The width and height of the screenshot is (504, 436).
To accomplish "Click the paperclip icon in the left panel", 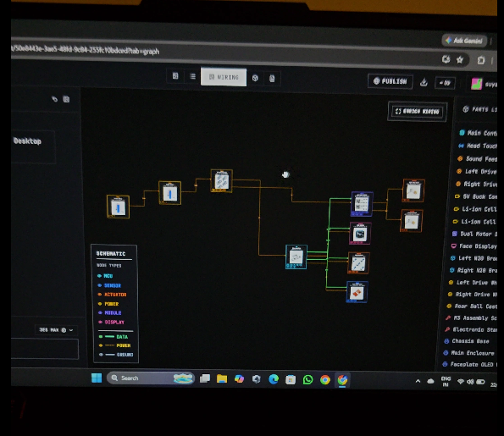I will click(x=54, y=99).
